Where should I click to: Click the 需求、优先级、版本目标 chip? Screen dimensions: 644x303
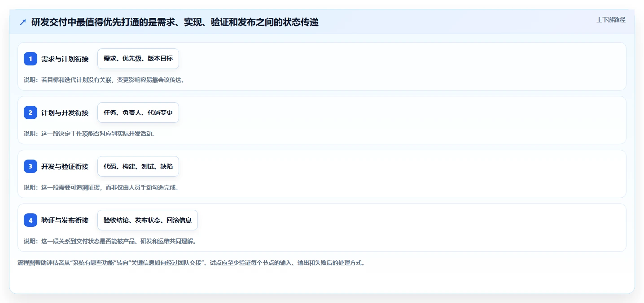point(138,59)
